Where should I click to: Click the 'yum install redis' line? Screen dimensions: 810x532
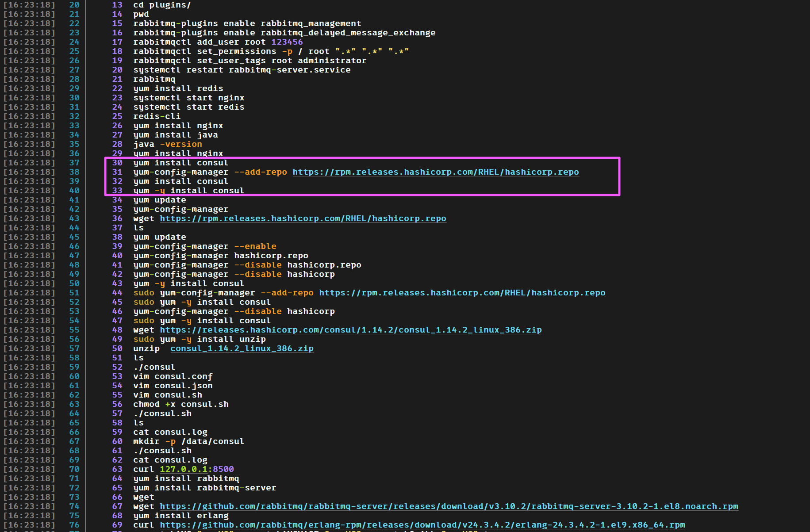tap(178, 88)
